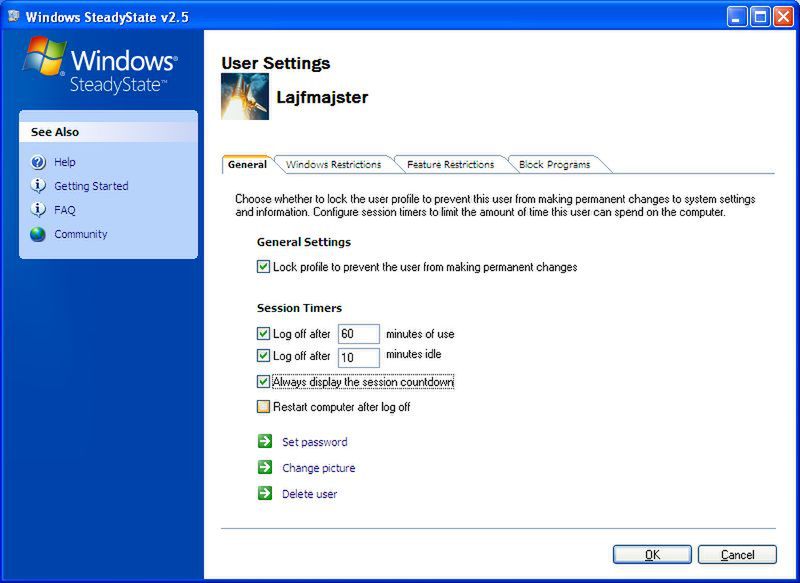Viewport: 800px width, 583px height.
Task: Open the Windows Restrictions tab
Action: 334,164
